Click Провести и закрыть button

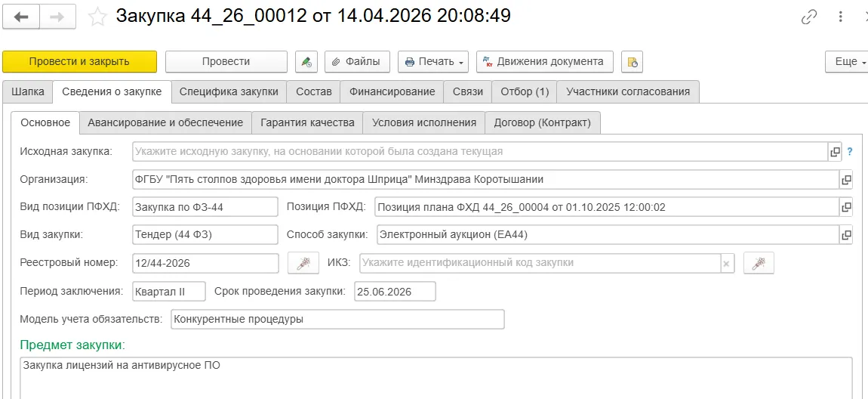(x=80, y=61)
